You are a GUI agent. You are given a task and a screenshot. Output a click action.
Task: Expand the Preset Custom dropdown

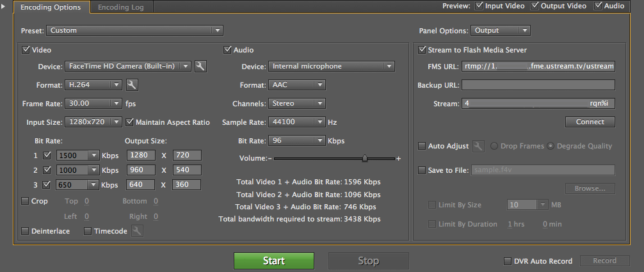coord(134,30)
